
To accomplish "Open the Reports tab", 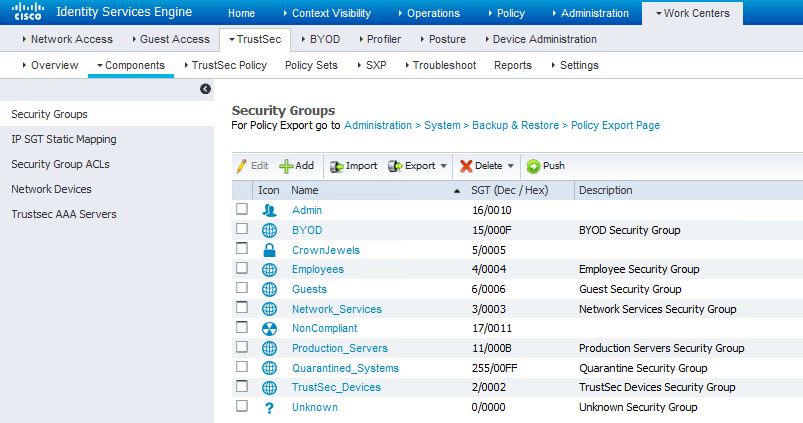I will pyautogui.click(x=513, y=65).
